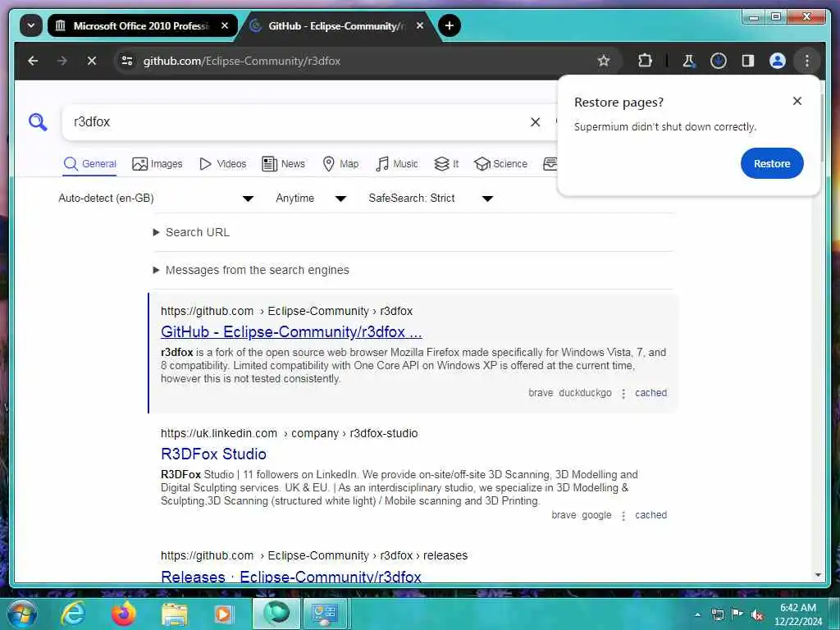Image resolution: width=840 pixels, height=630 pixels.
Task: Open the Auto-detect (en-GB) language dropdown
Action: [x=155, y=199]
